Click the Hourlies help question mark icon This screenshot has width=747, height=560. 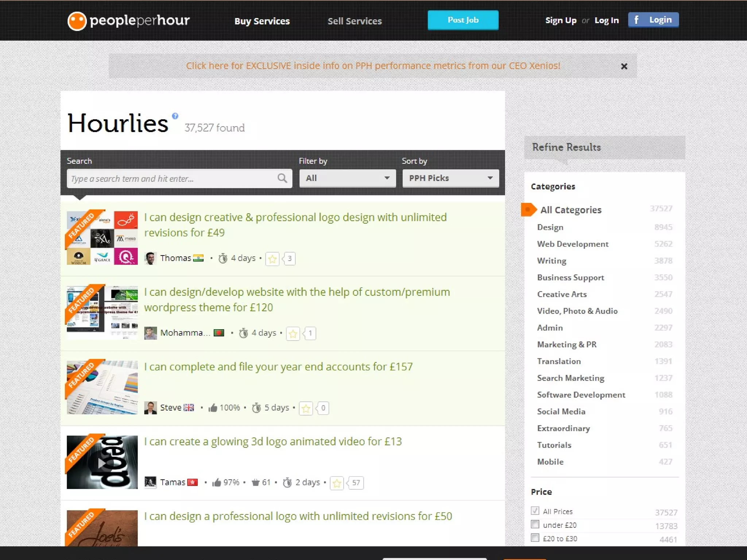(175, 116)
